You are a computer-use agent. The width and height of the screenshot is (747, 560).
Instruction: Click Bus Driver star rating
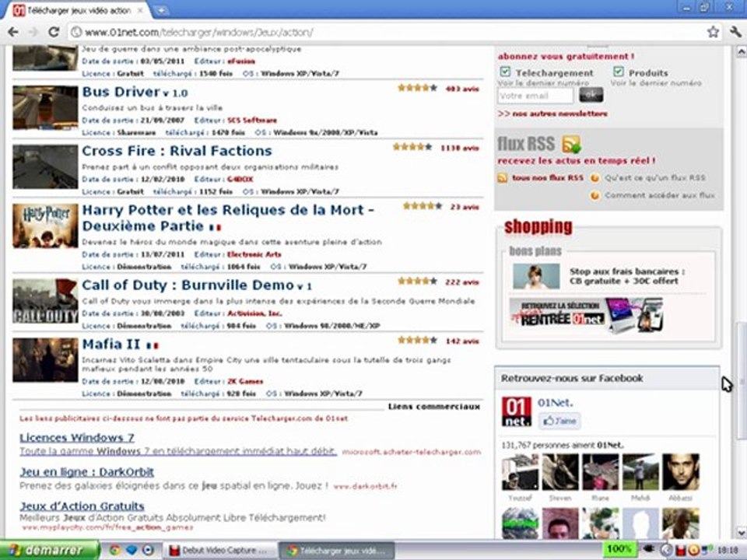coord(417,88)
